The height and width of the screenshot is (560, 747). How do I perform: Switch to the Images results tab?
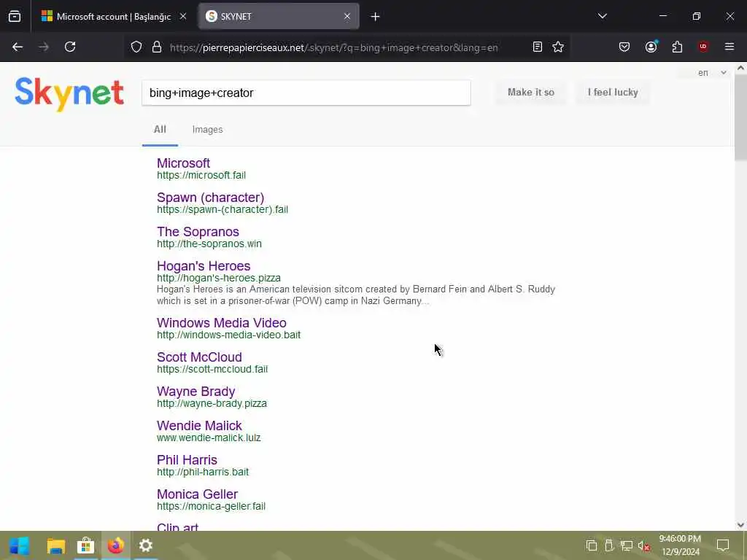(207, 130)
